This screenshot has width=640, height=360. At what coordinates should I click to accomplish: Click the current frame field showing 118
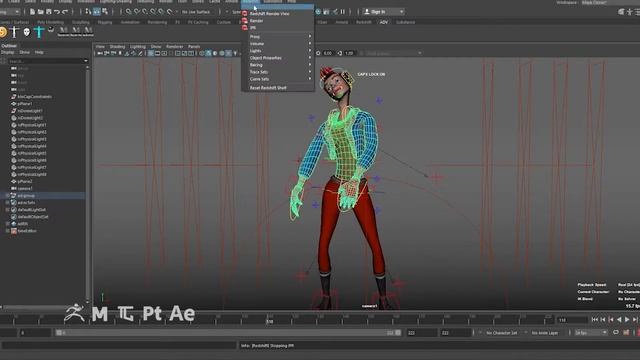(x=572, y=320)
